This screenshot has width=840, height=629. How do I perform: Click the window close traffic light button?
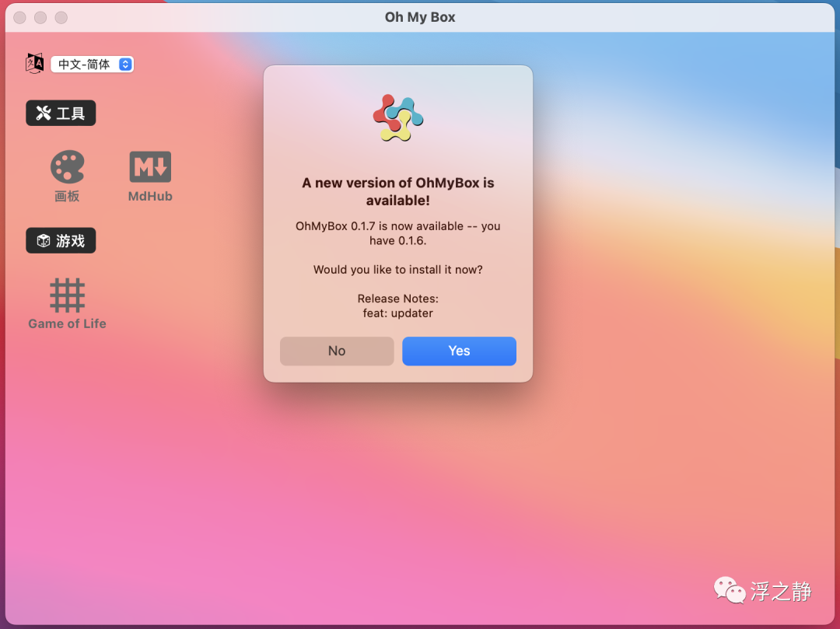pyautogui.click(x=19, y=18)
